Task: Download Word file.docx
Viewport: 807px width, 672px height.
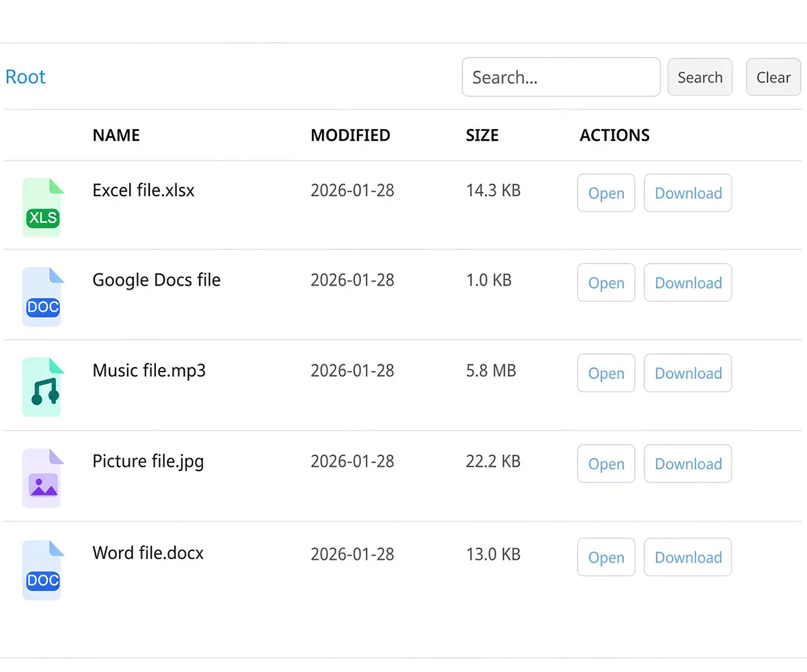Action: pos(688,557)
